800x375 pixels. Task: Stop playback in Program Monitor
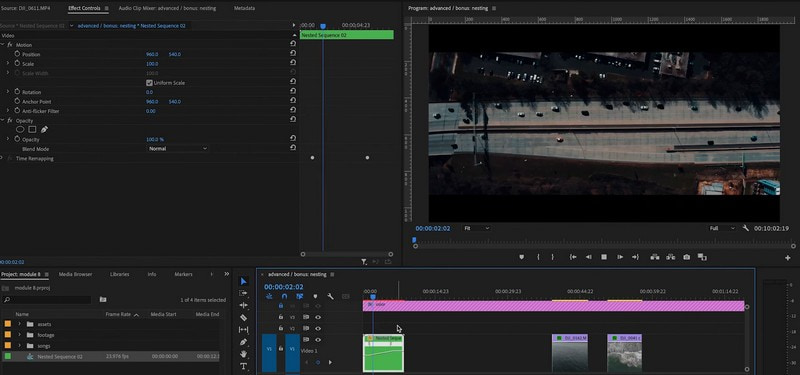604,257
